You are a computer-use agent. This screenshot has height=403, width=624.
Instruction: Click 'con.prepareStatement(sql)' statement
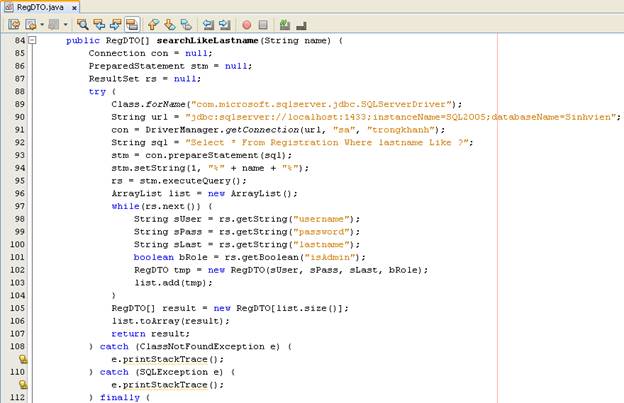[x=216, y=155]
